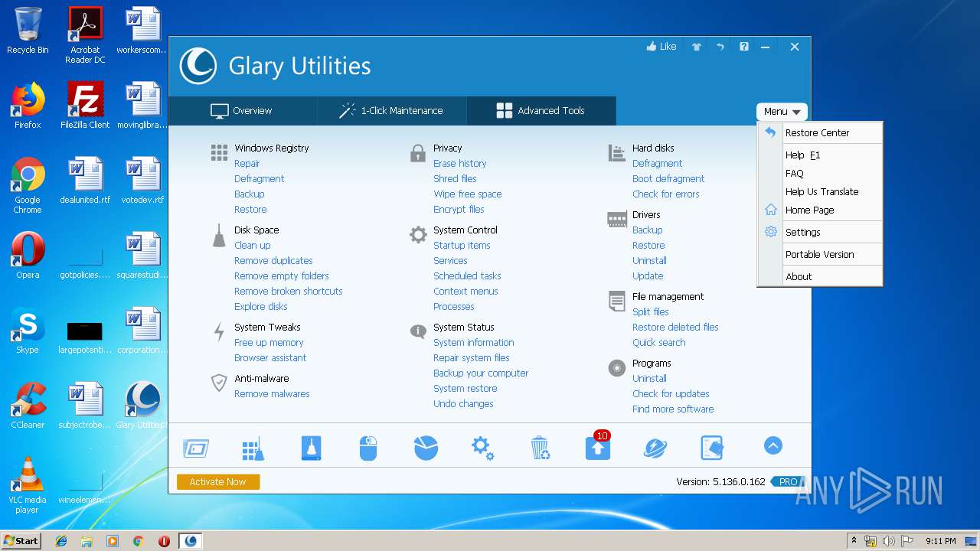Click Erase history under Privacy
Screen dimensions: 980x551
460,164
